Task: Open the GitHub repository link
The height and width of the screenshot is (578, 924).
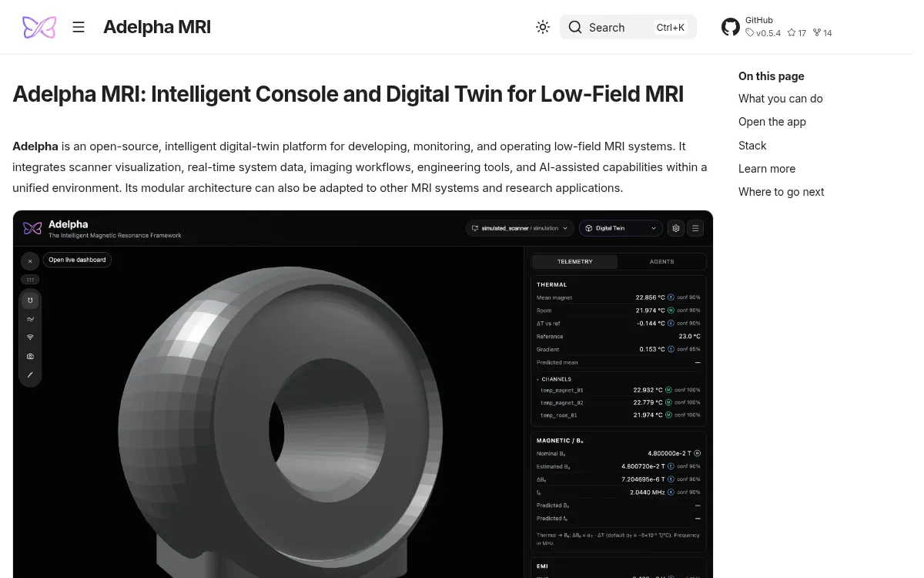Action: tap(776, 27)
